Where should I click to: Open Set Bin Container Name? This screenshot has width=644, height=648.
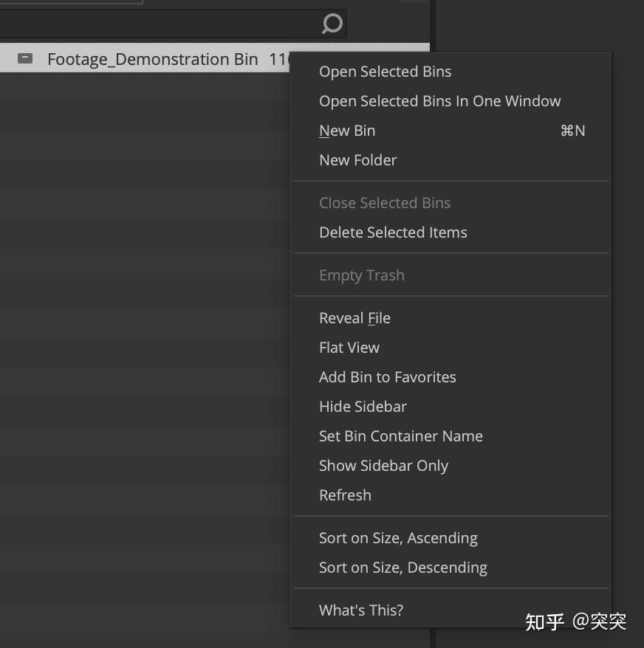pos(400,436)
